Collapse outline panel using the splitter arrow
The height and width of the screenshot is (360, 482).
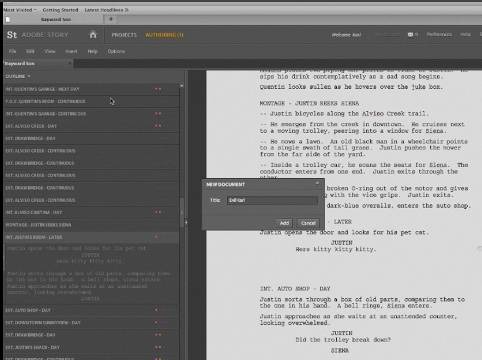pyautogui.click(x=186, y=222)
